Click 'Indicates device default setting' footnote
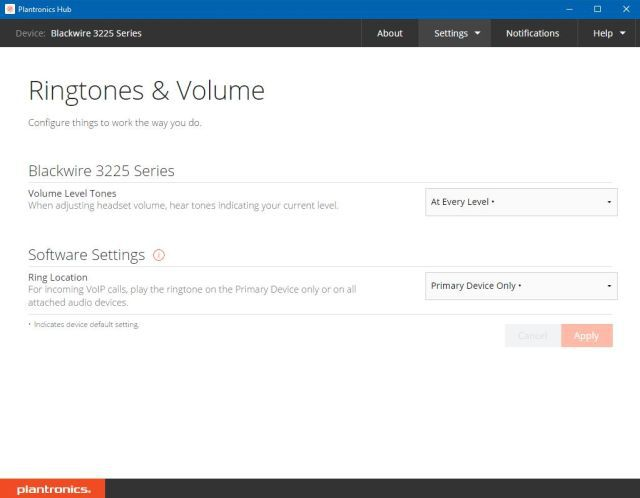 pyautogui.click(x=86, y=325)
